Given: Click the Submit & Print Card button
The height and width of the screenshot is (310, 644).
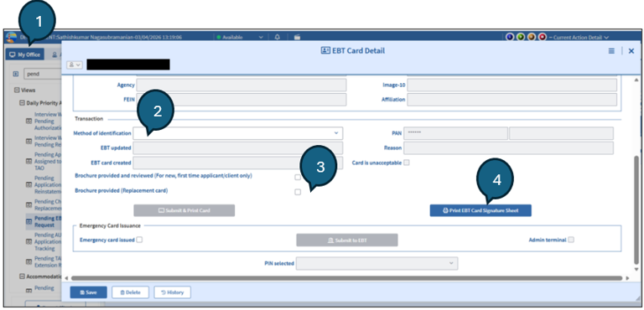Looking at the screenshot, I should coord(184,210).
